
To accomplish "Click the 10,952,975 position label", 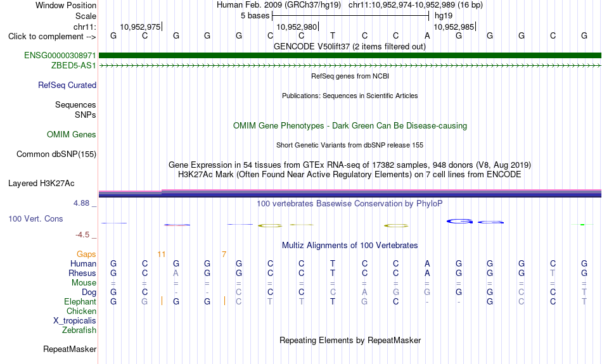I will pyautogui.click(x=140, y=27).
